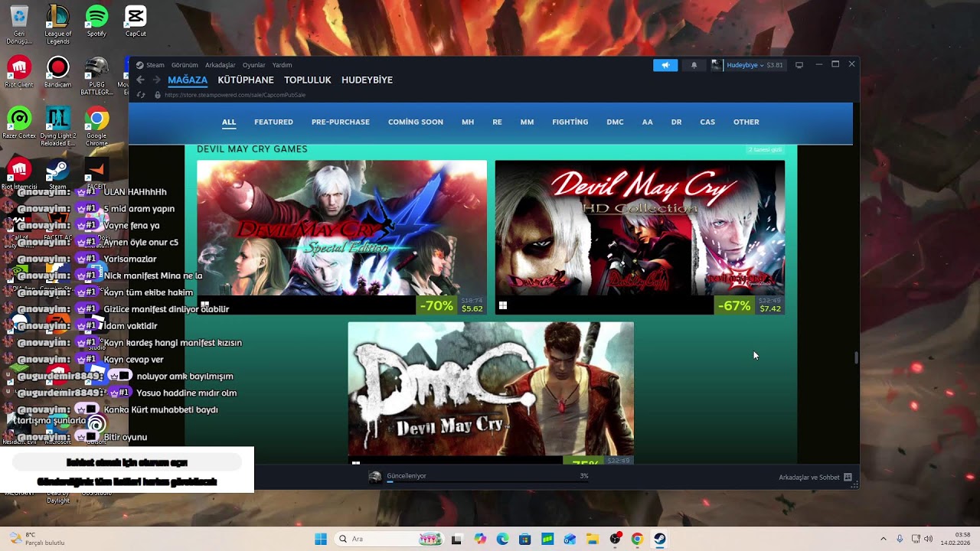Go forward using Steam's forward arrow

coord(156,80)
